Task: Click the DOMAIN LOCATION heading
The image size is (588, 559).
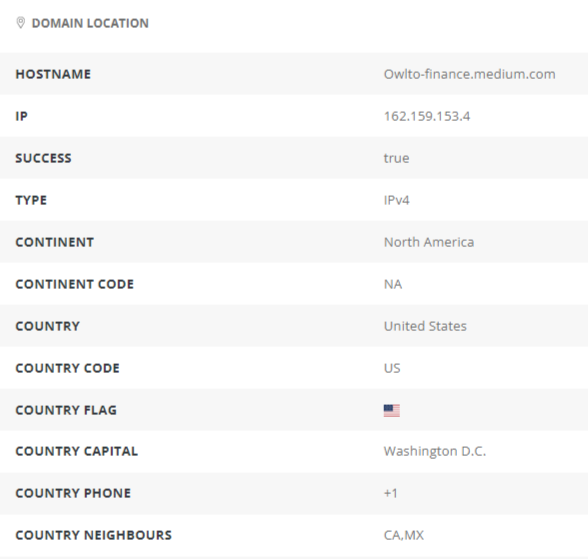Action: click(x=90, y=23)
